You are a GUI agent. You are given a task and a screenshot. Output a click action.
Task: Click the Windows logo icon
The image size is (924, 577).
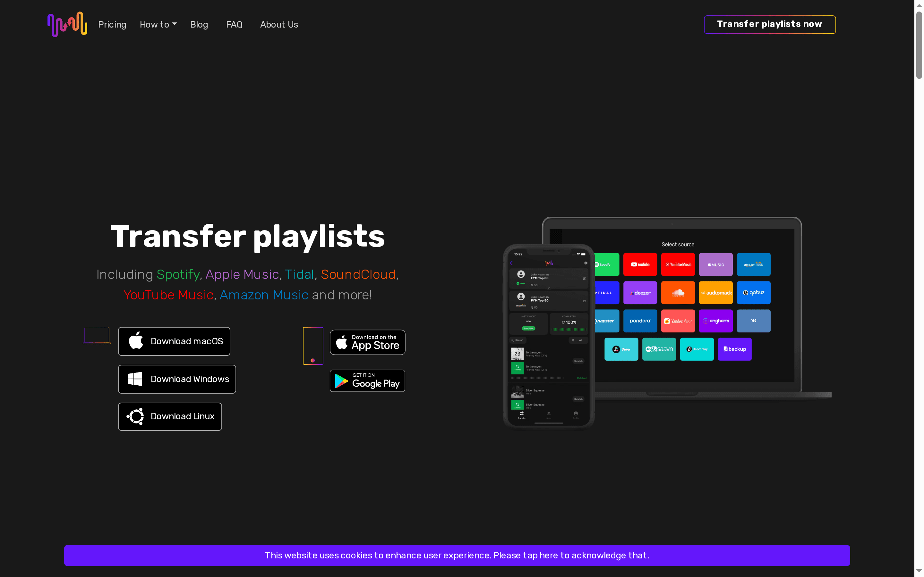(134, 379)
